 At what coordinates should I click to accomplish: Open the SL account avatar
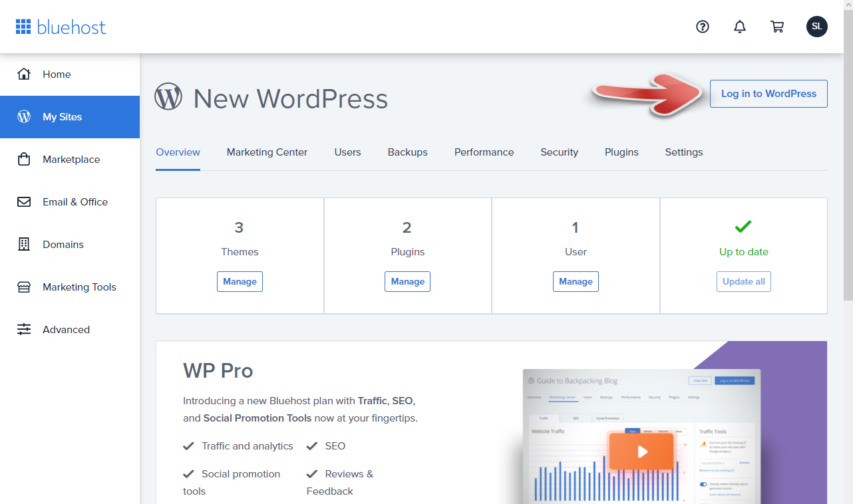pos(817,27)
